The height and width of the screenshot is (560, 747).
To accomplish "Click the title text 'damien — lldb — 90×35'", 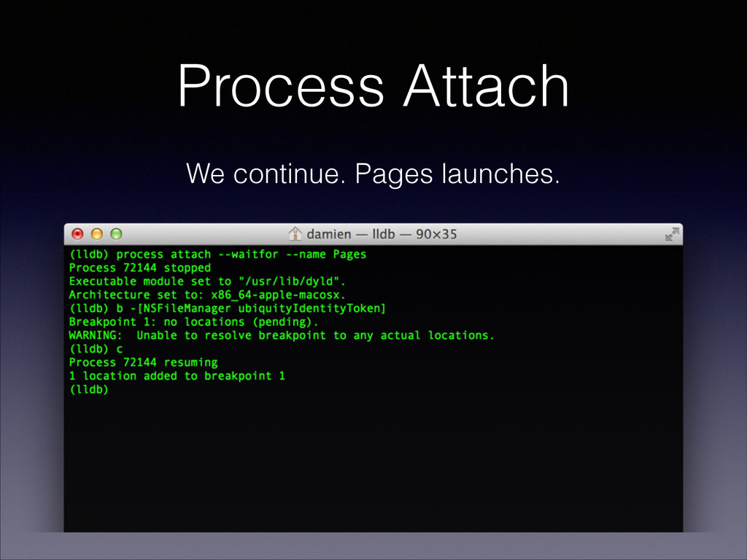I will 382,234.
